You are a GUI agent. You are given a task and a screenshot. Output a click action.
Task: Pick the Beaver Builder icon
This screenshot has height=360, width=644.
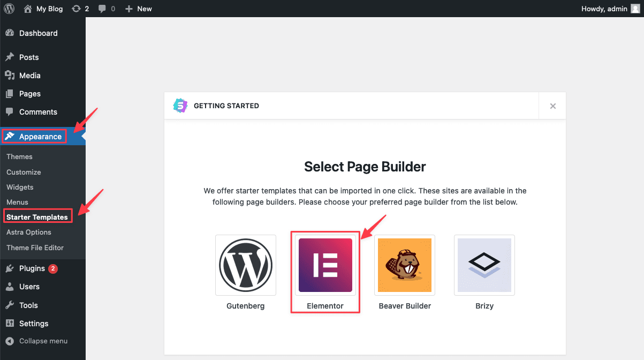405,265
